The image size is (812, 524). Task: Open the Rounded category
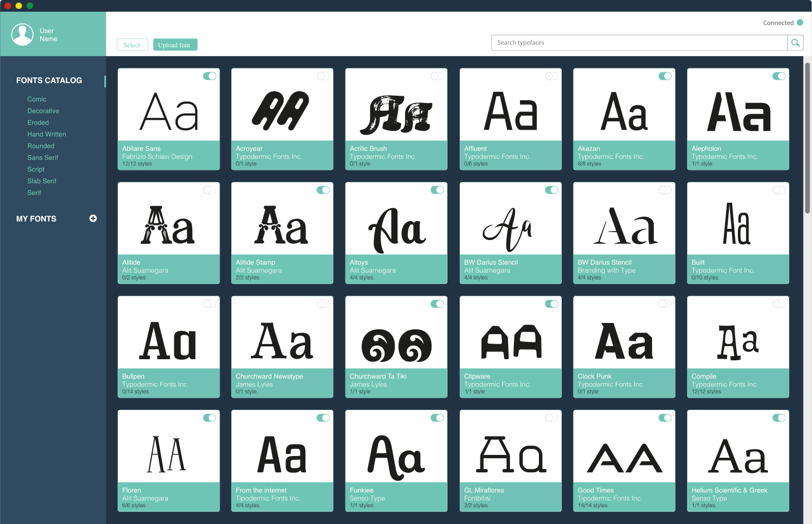[41, 146]
